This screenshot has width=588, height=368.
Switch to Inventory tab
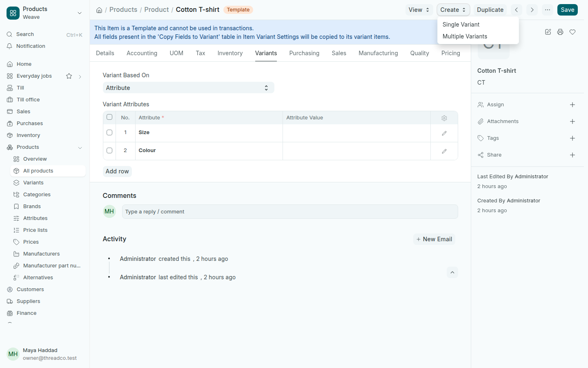coord(230,53)
